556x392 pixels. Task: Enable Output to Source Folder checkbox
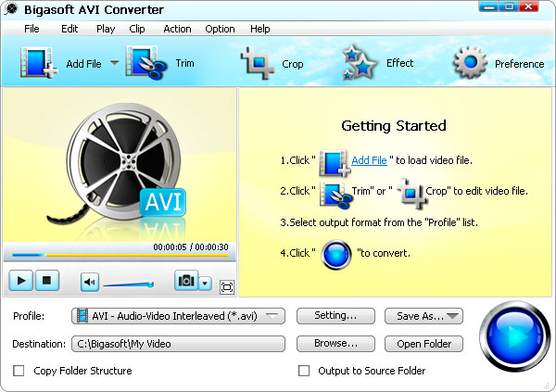[304, 371]
